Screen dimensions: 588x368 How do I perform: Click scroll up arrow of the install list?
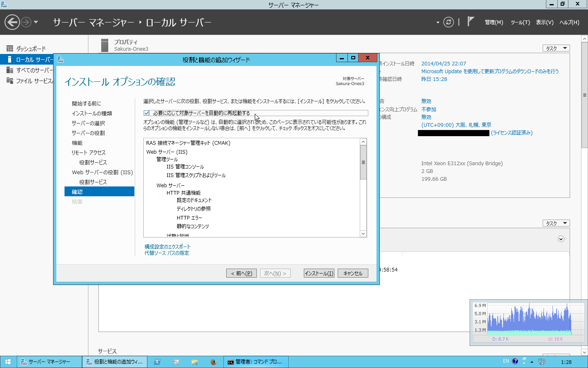[x=363, y=142]
